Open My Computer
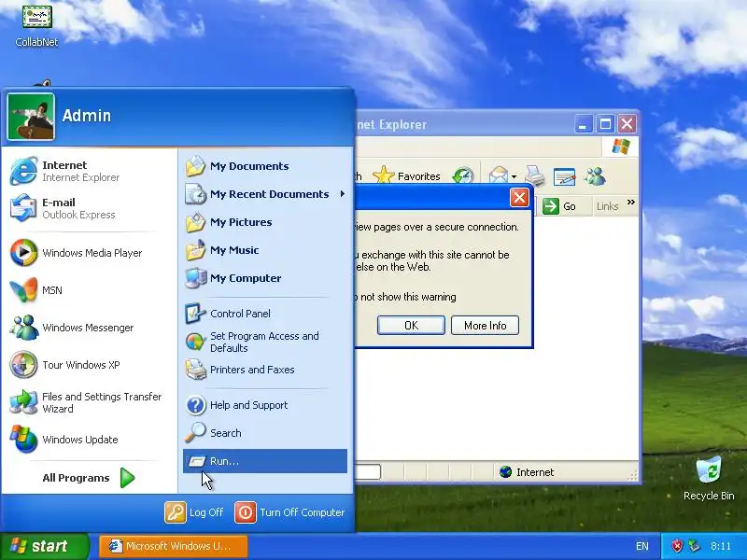 [265, 278]
